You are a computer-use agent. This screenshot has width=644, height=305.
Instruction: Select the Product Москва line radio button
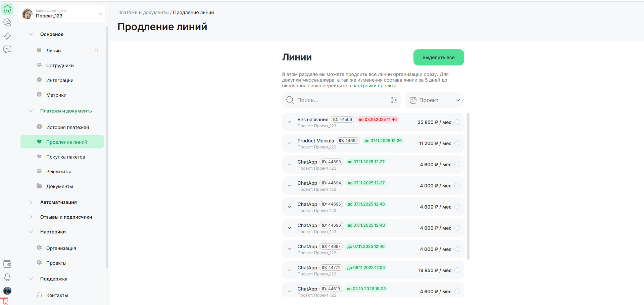tap(457, 143)
